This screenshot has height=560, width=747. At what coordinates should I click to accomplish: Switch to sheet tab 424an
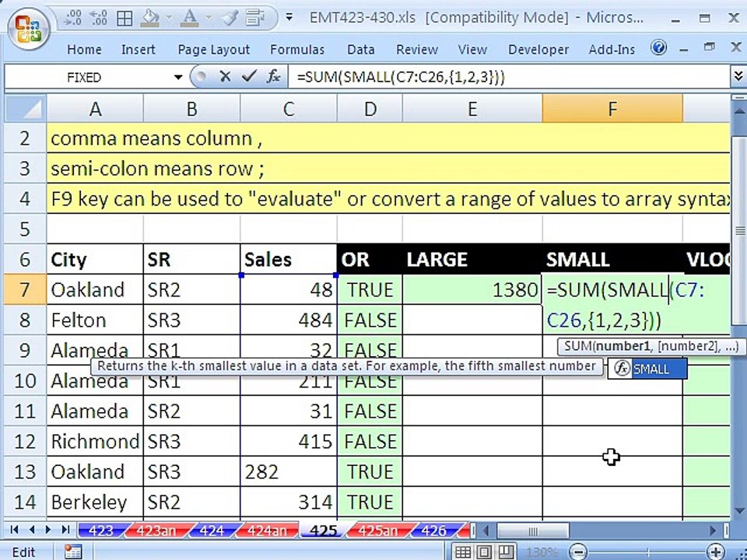[267, 530]
